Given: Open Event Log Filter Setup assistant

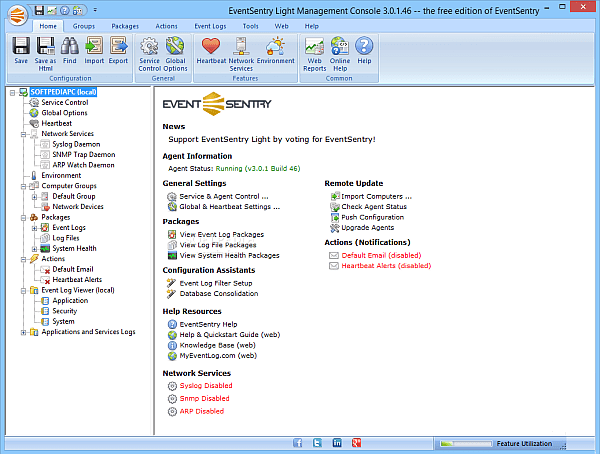Looking at the screenshot, I should point(216,283).
